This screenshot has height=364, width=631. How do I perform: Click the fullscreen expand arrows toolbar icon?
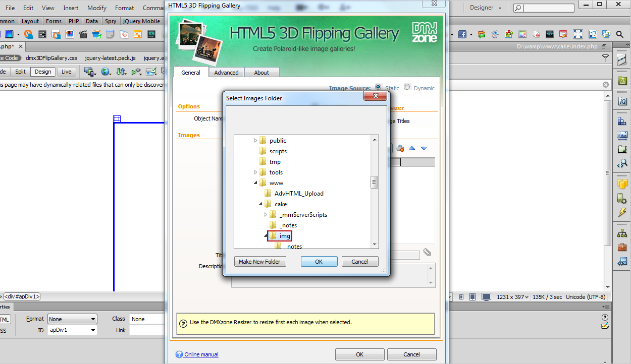click(x=578, y=34)
